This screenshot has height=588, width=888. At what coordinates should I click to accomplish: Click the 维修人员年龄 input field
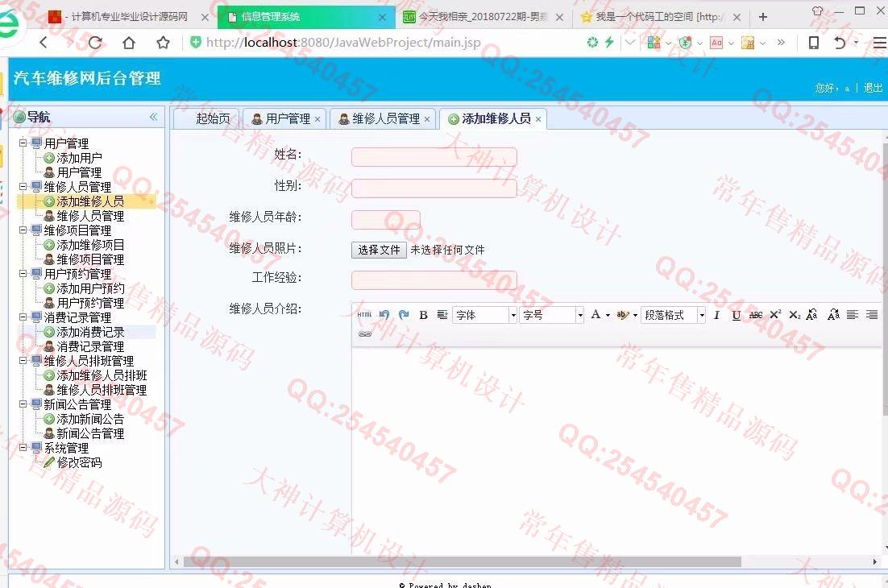tap(386, 220)
